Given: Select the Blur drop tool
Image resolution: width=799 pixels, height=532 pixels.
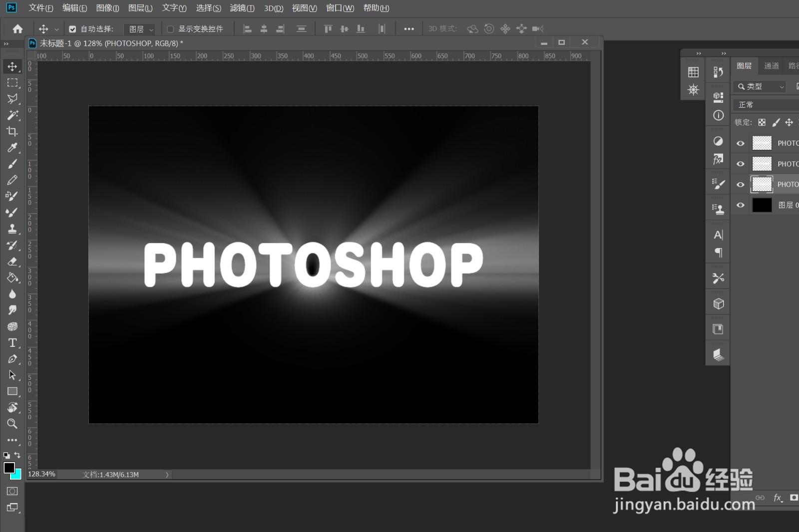Looking at the screenshot, I should click(x=12, y=294).
